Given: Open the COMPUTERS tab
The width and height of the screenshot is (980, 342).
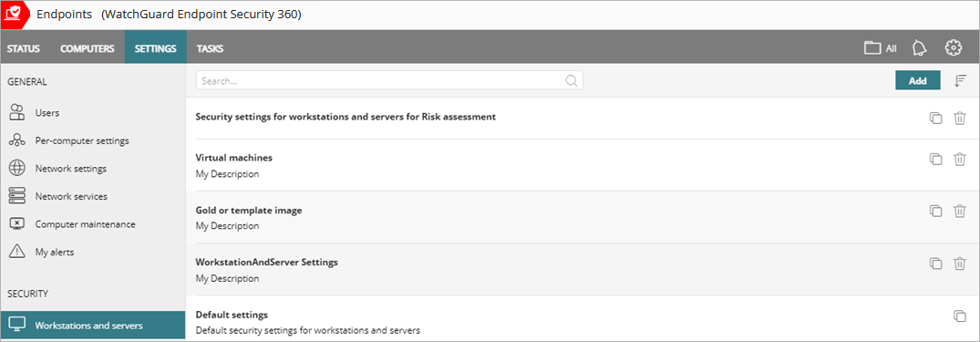Looking at the screenshot, I should [x=88, y=48].
